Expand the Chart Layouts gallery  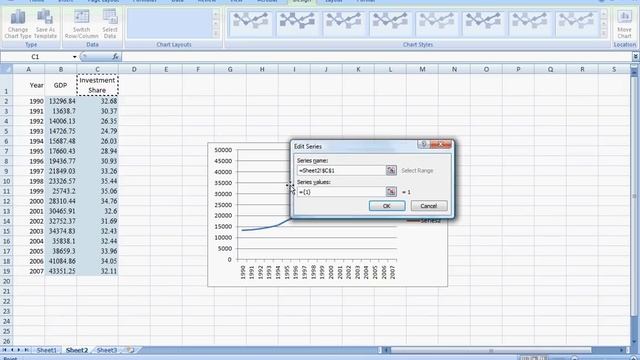tap(216, 33)
